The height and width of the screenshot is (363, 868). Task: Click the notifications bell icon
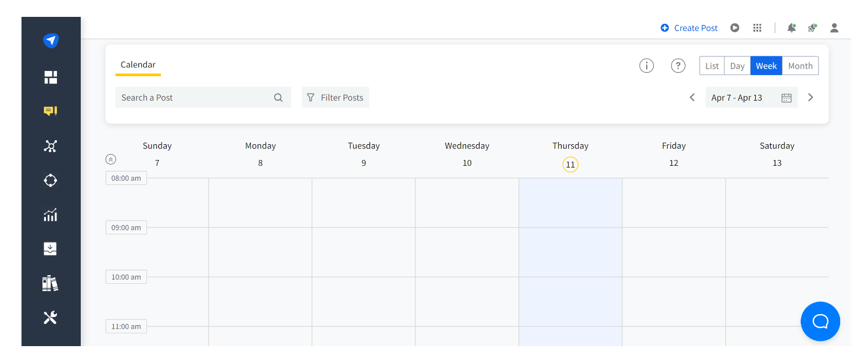point(791,28)
